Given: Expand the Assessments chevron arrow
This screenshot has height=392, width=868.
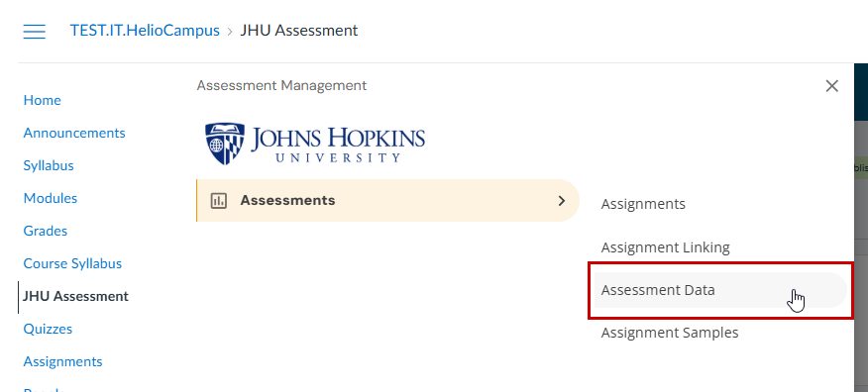Looking at the screenshot, I should pyautogui.click(x=561, y=201).
